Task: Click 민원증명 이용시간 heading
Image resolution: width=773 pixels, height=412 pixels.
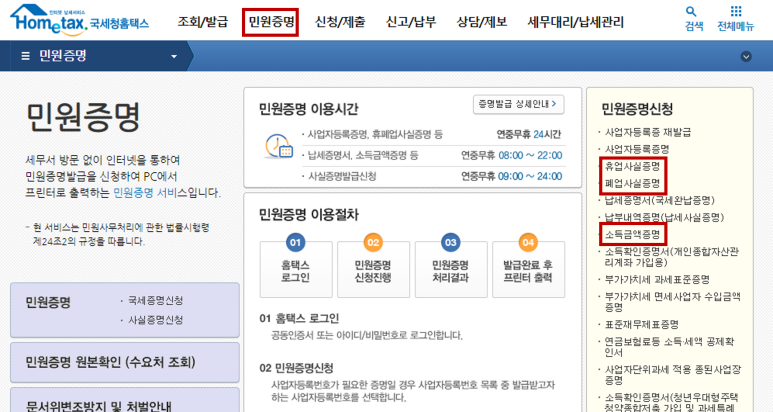Action: 309,109
